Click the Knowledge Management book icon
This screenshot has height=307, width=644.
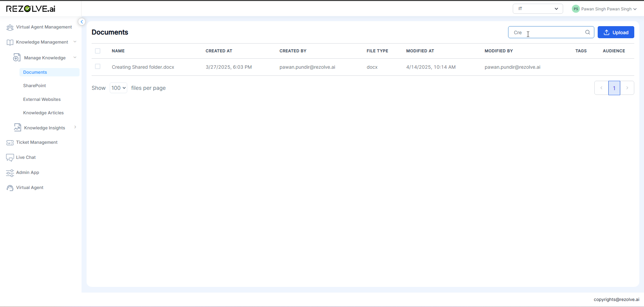click(10, 42)
